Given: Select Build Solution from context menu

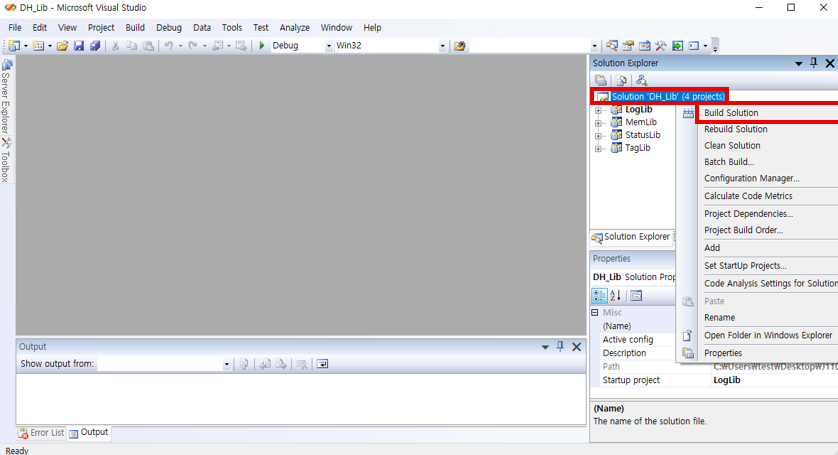Looking at the screenshot, I should pos(731,113).
